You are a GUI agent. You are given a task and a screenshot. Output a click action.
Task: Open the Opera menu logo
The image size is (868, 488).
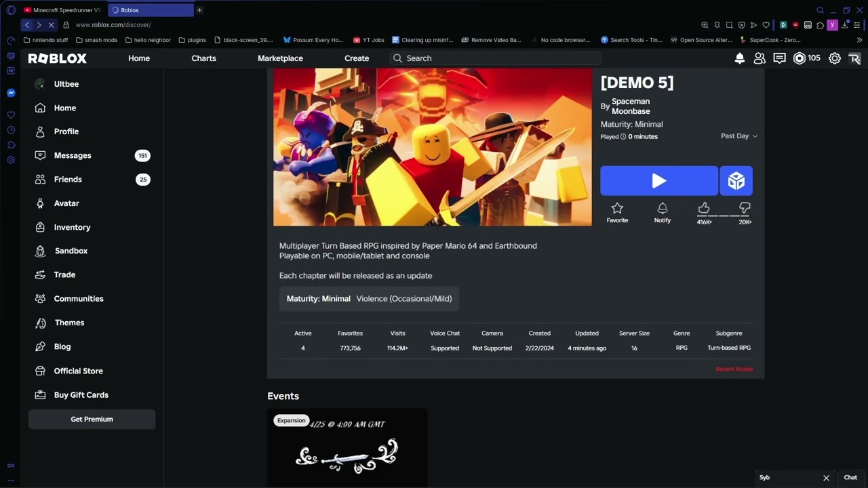[11, 10]
